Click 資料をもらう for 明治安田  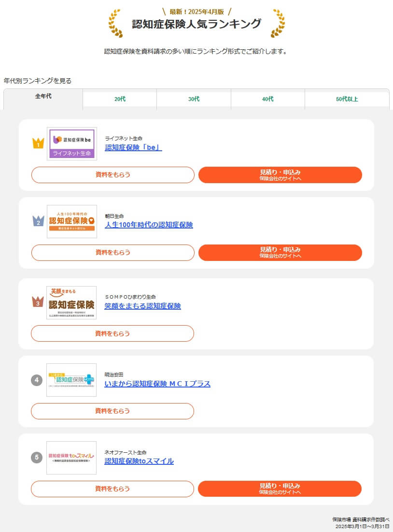(x=112, y=411)
